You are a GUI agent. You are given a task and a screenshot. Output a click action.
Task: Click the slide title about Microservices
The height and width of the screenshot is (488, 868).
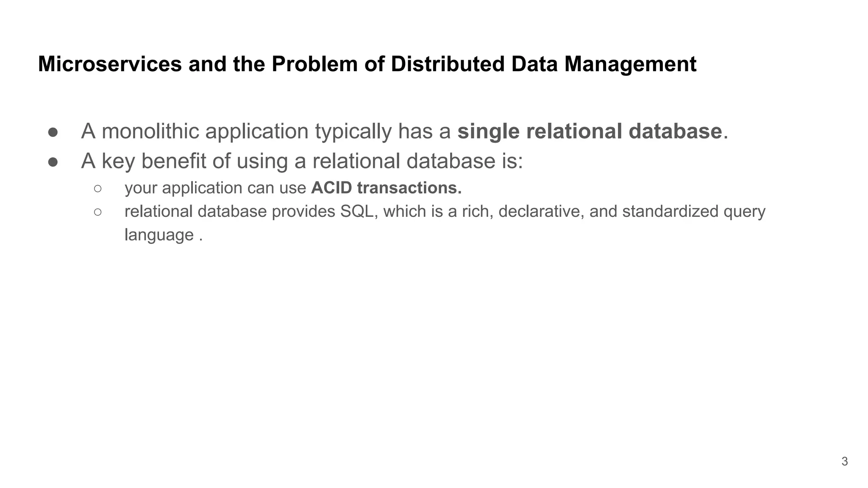367,64
